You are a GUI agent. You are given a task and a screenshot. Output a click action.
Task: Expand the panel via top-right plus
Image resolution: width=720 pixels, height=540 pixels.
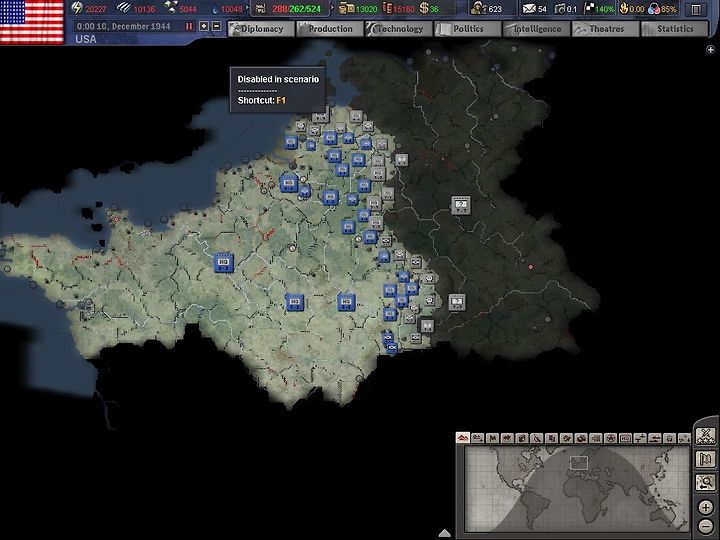(710, 49)
